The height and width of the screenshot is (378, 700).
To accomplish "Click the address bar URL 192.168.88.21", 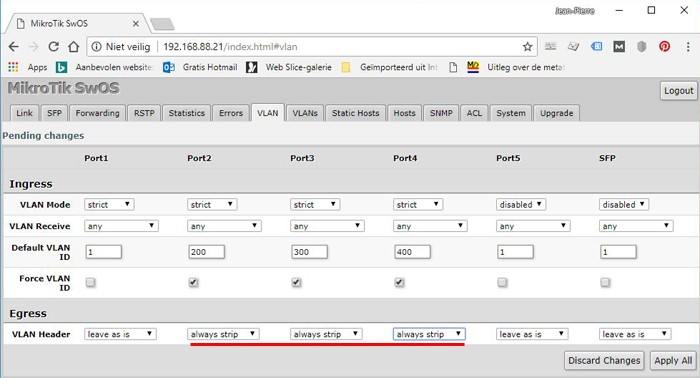I will tap(230, 46).
